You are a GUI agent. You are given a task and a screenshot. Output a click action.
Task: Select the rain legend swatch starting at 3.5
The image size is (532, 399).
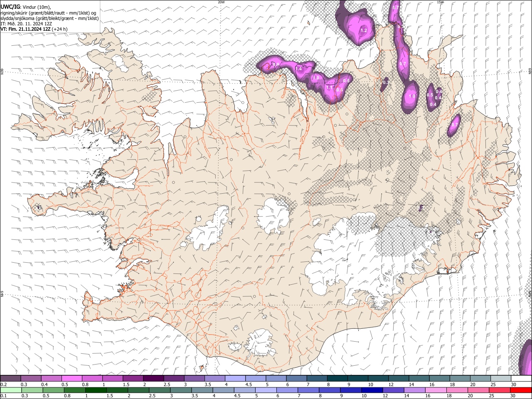[x=202, y=390]
